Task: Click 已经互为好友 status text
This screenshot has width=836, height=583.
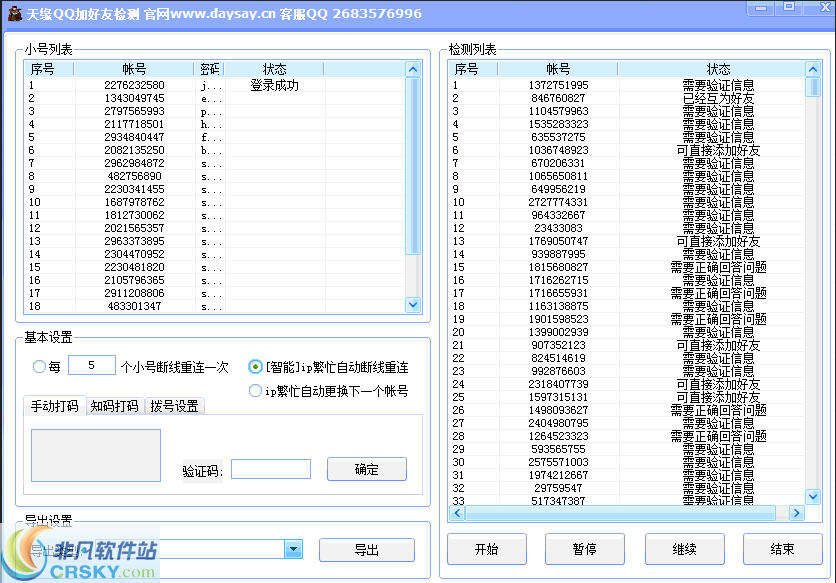Action: (x=718, y=98)
